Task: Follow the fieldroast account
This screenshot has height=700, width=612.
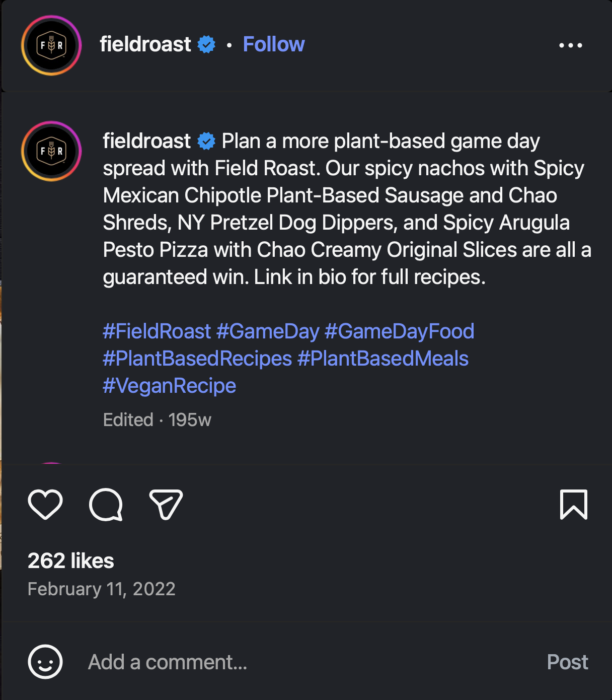Action: (274, 44)
